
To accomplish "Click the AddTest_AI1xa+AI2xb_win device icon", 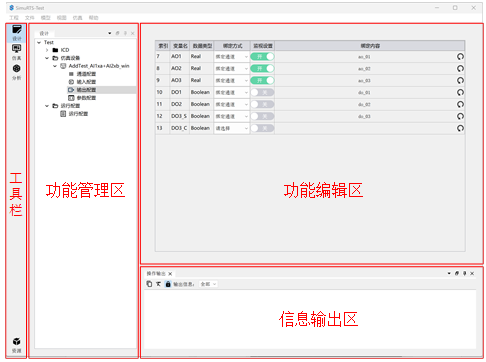I will (63, 66).
